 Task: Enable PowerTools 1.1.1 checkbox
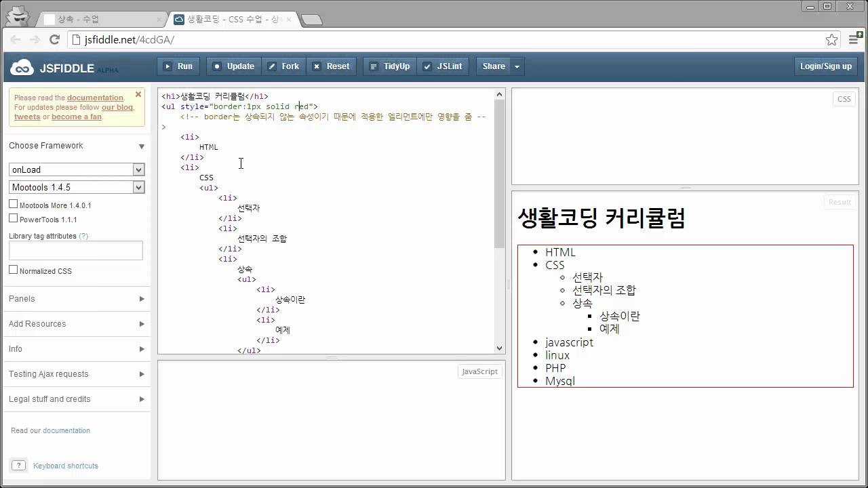pyautogui.click(x=13, y=218)
